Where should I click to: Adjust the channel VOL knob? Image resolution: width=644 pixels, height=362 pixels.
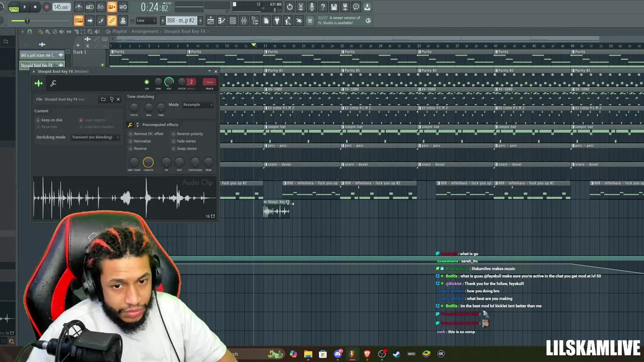coord(169,81)
